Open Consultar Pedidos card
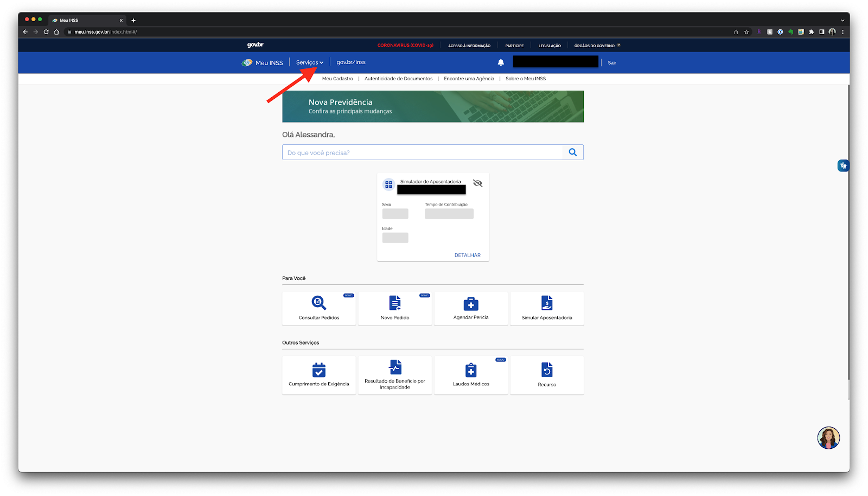The height and width of the screenshot is (496, 868). pos(319,308)
